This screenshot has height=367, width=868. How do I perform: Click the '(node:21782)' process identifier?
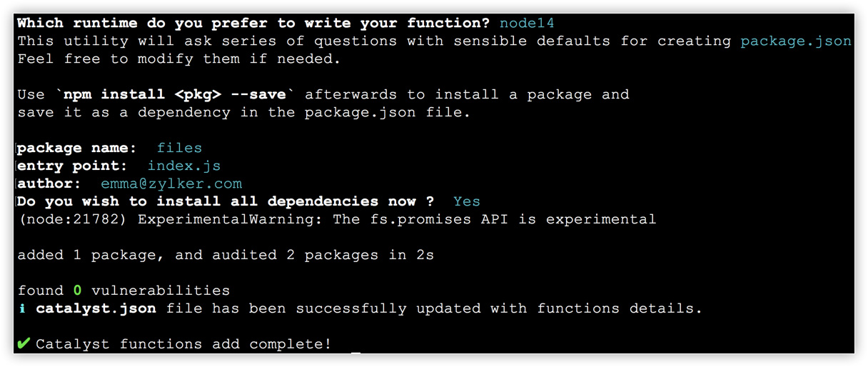coord(72,219)
